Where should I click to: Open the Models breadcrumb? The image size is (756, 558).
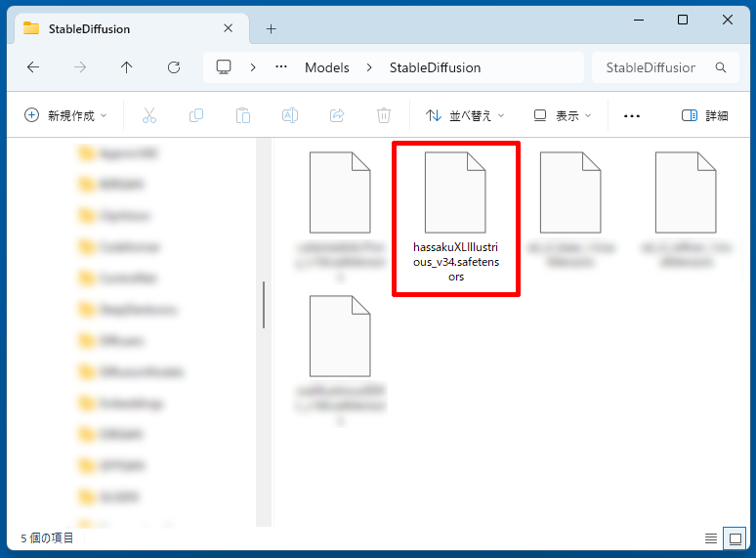327,67
